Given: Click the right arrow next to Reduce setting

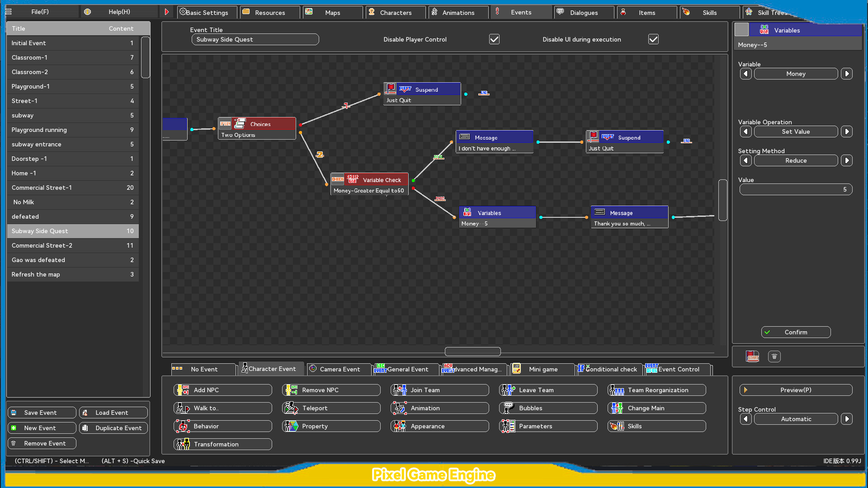Looking at the screenshot, I should (847, 160).
